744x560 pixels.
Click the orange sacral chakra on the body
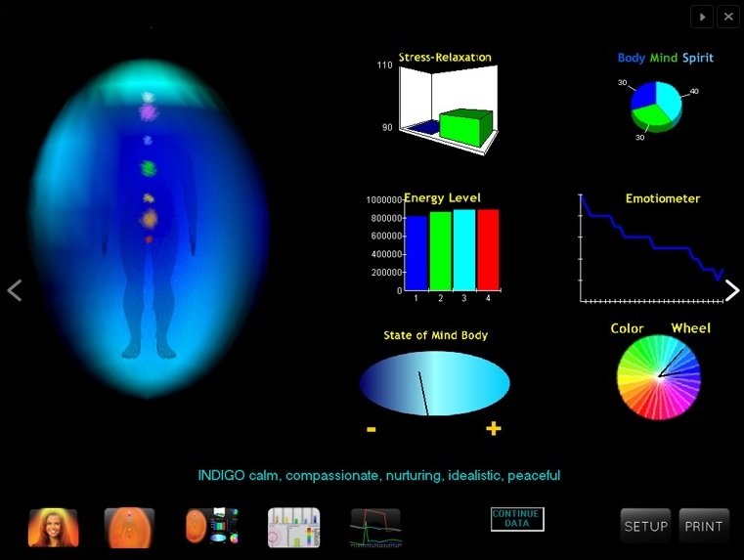tap(149, 219)
